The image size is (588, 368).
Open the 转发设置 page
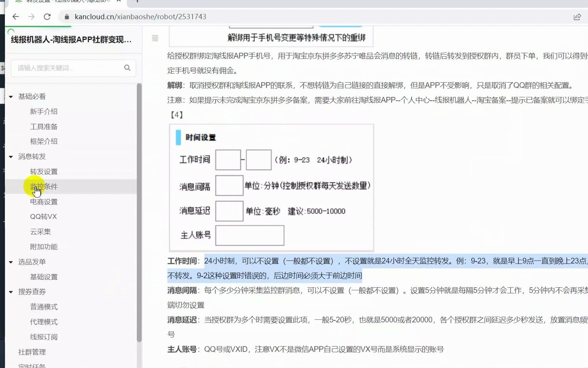tap(44, 171)
